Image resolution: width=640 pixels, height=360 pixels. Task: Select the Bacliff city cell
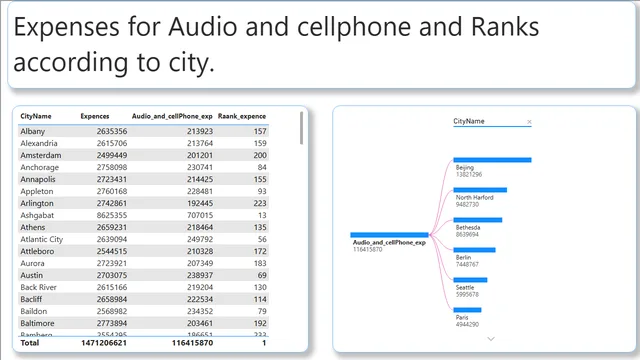tap(31, 299)
